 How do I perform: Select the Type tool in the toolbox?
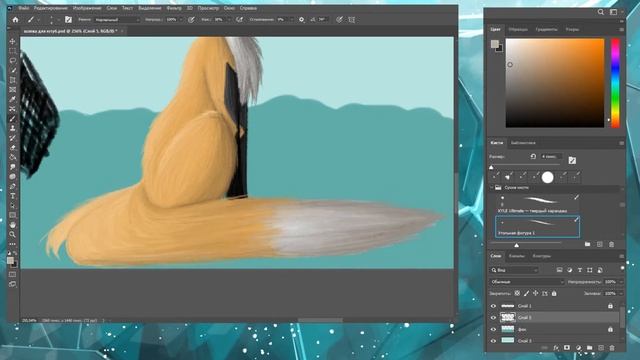(13, 196)
